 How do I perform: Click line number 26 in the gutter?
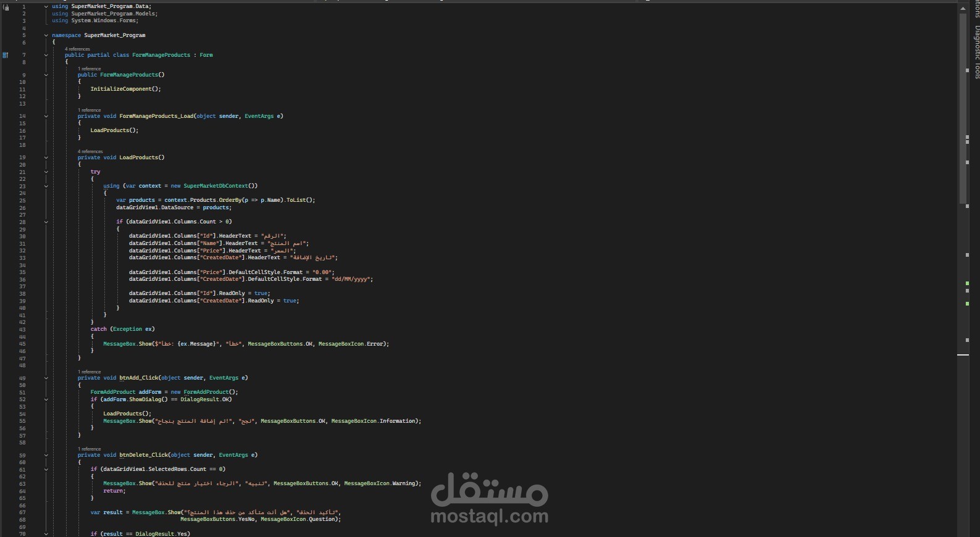coord(22,207)
